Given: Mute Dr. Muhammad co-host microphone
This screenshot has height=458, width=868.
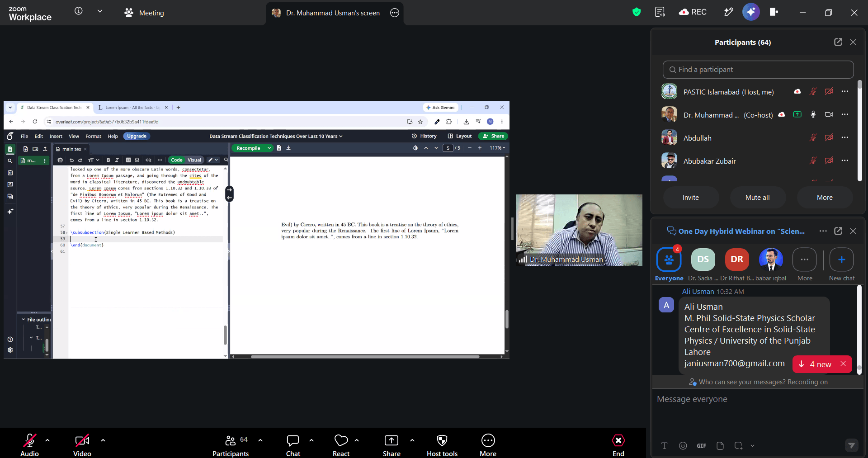Looking at the screenshot, I should (813, 114).
